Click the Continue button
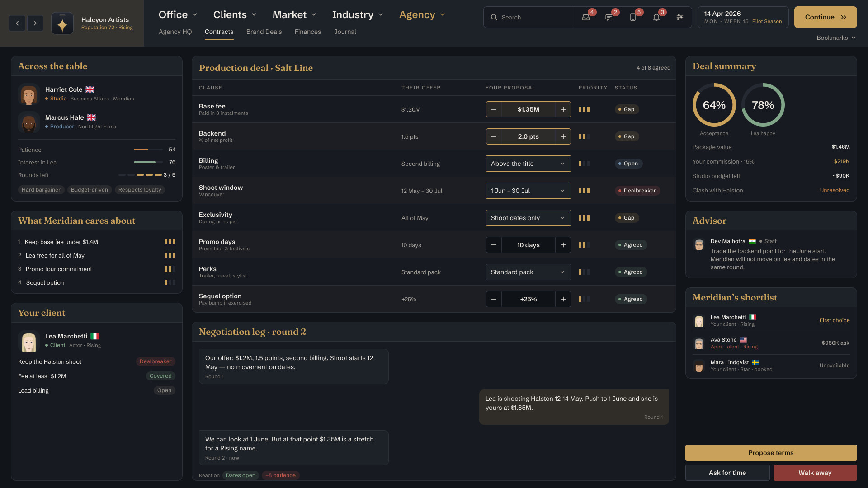 826,17
